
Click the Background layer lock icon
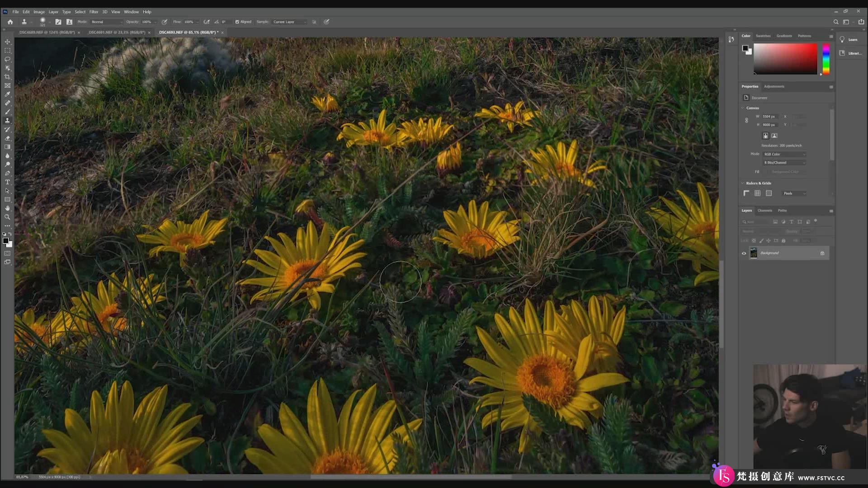point(822,253)
